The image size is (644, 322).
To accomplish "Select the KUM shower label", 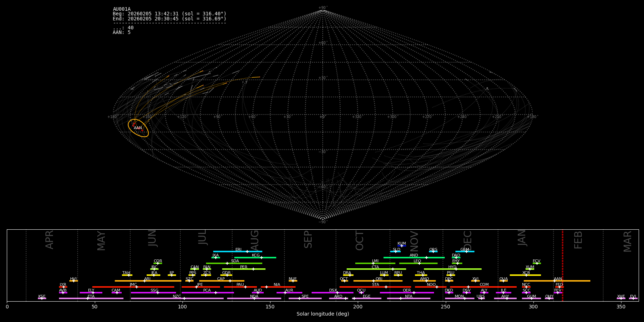I will (402, 244).
